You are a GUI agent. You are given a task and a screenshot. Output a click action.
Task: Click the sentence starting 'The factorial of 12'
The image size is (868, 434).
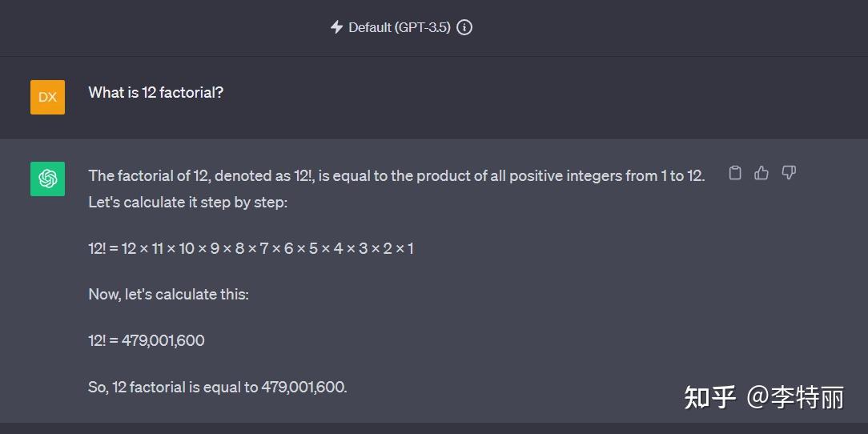pyautogui.click(x=396, y=175)
